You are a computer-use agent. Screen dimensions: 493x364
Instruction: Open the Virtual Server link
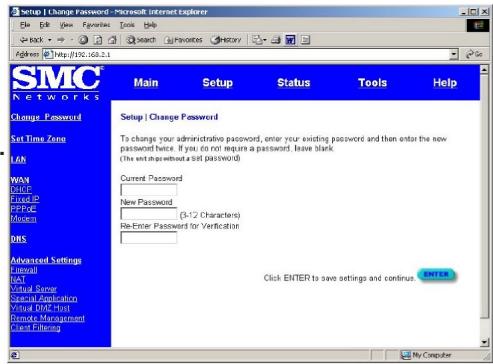(x=34, y=289)
